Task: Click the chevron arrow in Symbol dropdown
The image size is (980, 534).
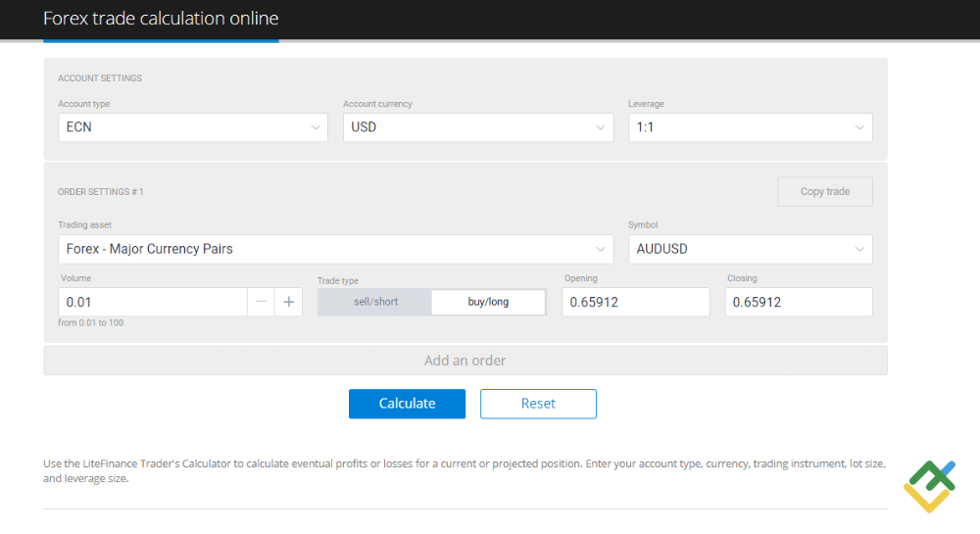Action: coord(859,249)
